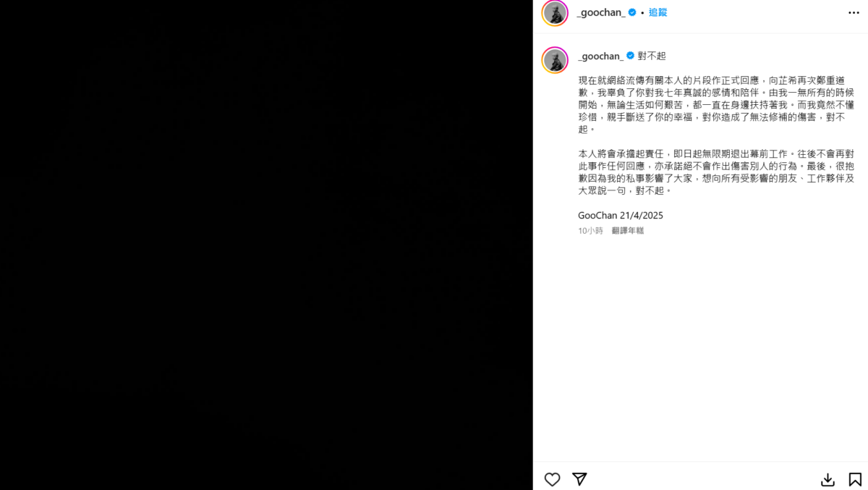Screen dimensions: 868x490
Task: Click the download arrow icon
Action: 828,479
